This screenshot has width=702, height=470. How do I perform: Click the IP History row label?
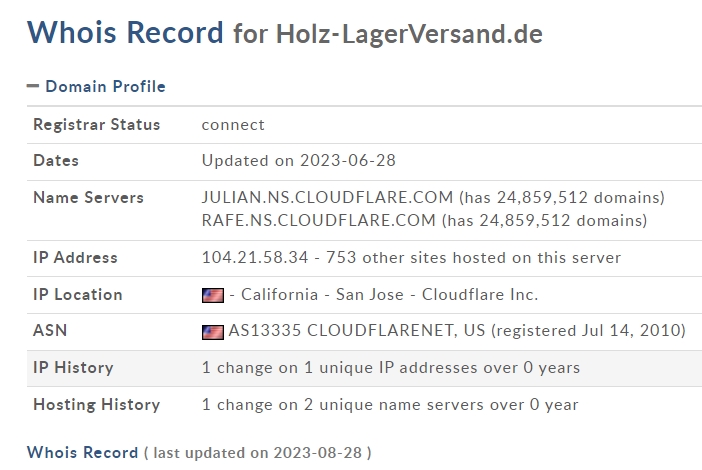(x=73, y=368)
